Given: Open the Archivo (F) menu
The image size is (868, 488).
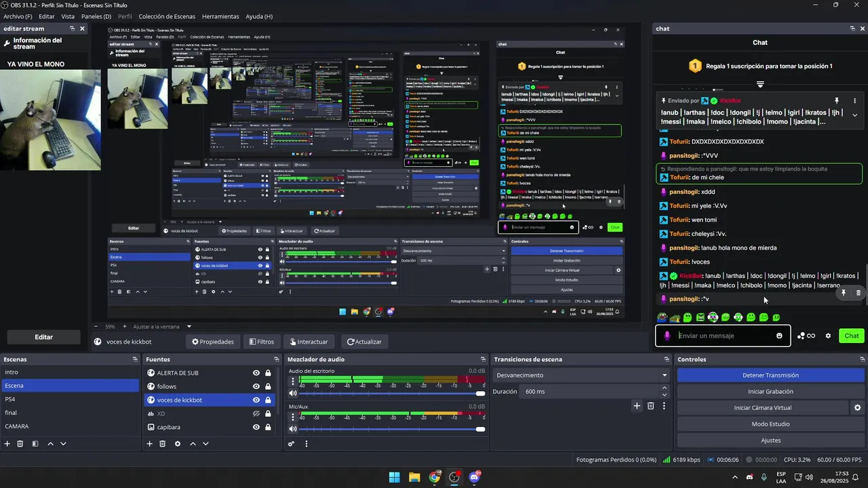Looking at the screenshot, I should (18, 16).
